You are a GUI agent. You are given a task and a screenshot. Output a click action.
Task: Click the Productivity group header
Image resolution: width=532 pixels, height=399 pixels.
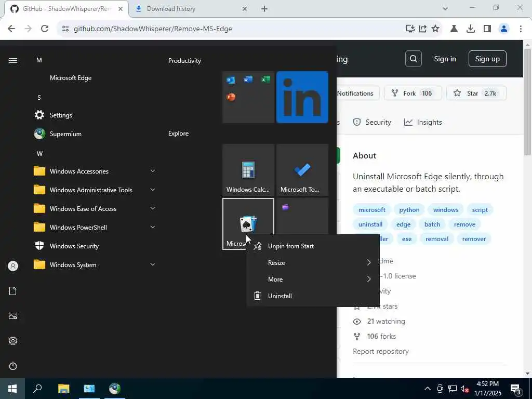(184, 61)
